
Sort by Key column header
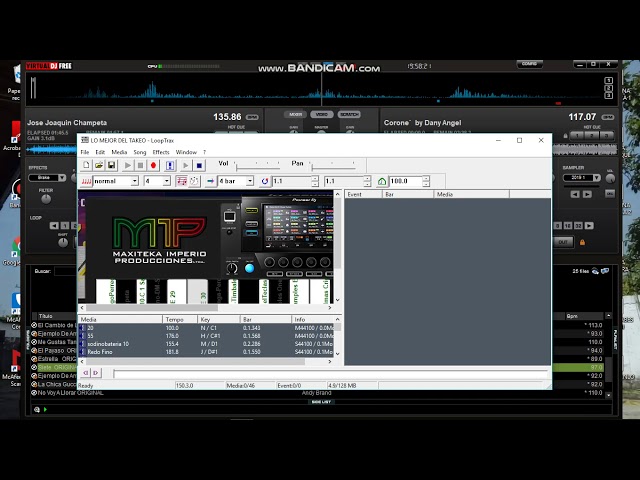click(x=219, y=319)
